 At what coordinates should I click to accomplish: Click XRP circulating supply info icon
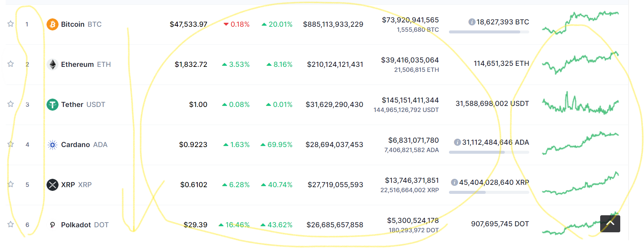tap(454, 182)
